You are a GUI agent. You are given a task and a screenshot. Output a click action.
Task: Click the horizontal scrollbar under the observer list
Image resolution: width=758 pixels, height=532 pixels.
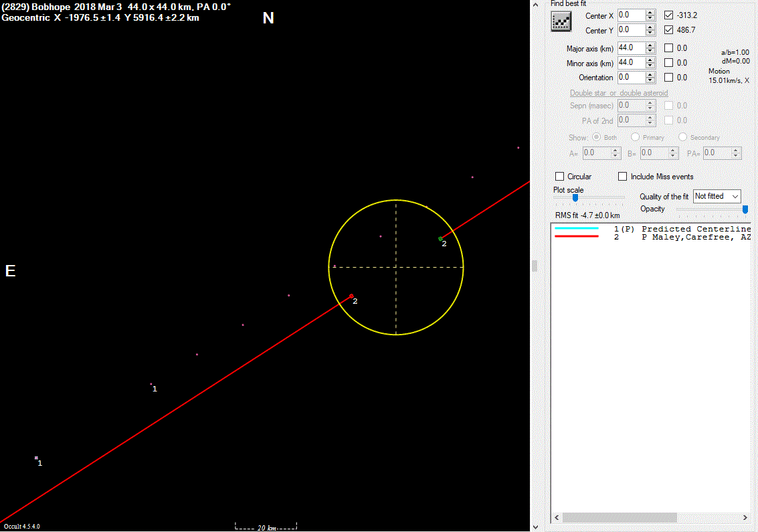coord(620,518)
